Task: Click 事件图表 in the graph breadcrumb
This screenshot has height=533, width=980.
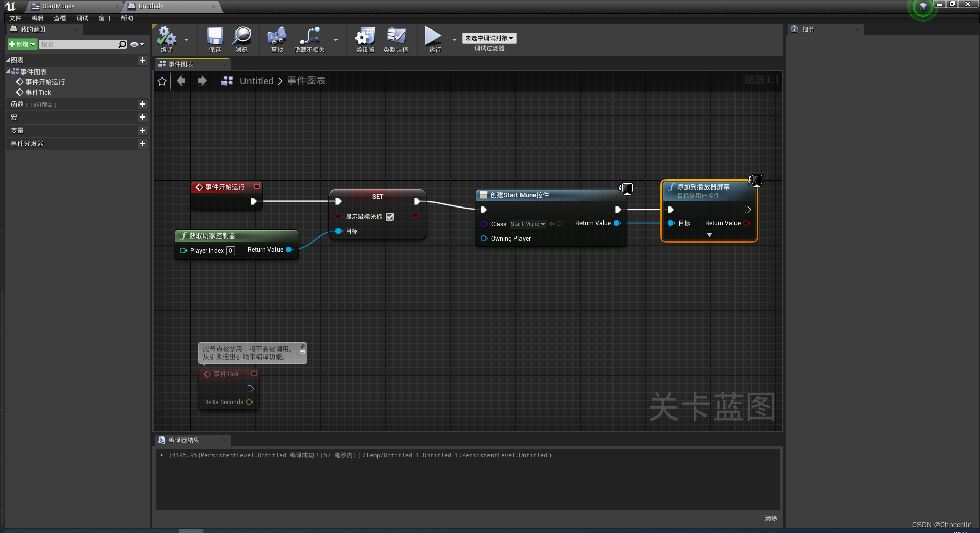Action: pos(307,81)
